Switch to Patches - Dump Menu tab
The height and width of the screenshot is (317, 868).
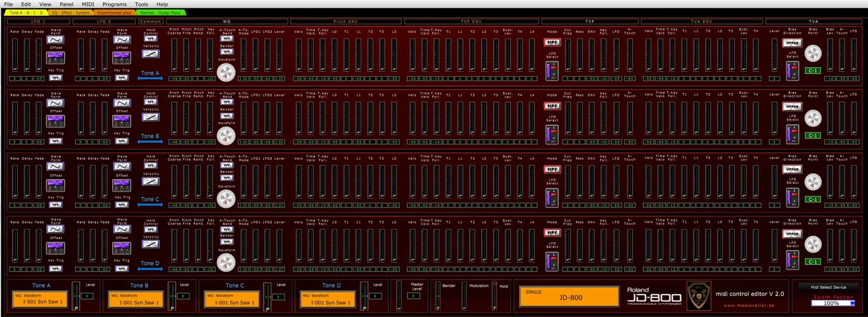162,12
